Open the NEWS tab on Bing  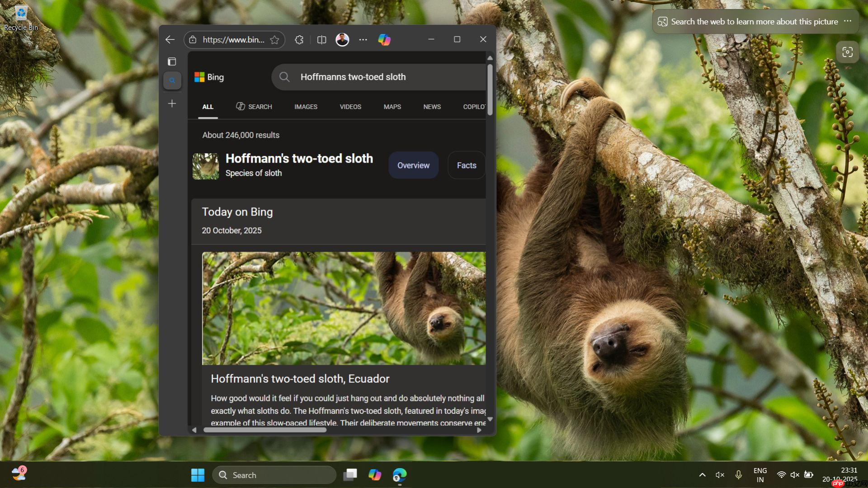click(x=432, y=107)
